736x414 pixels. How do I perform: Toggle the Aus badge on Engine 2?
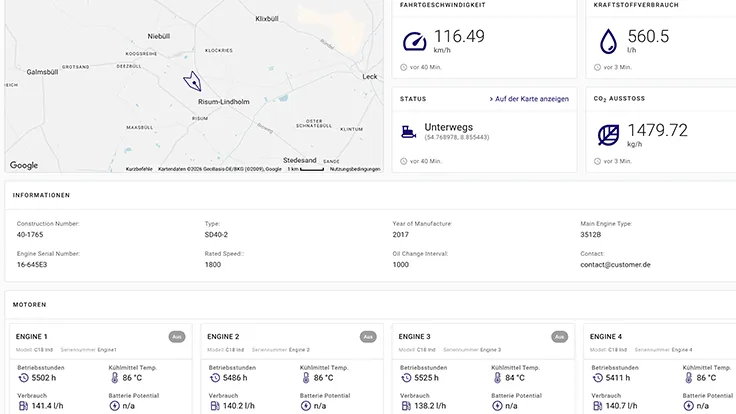click(368, 337)
